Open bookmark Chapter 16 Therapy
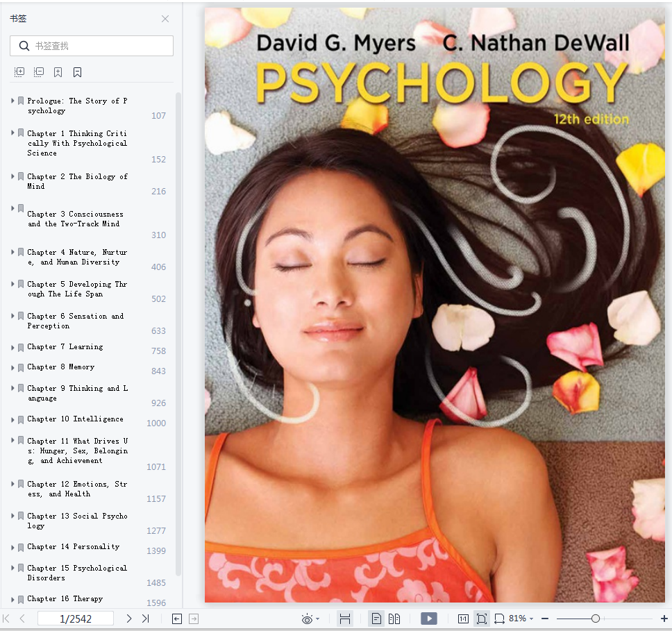 65,598
